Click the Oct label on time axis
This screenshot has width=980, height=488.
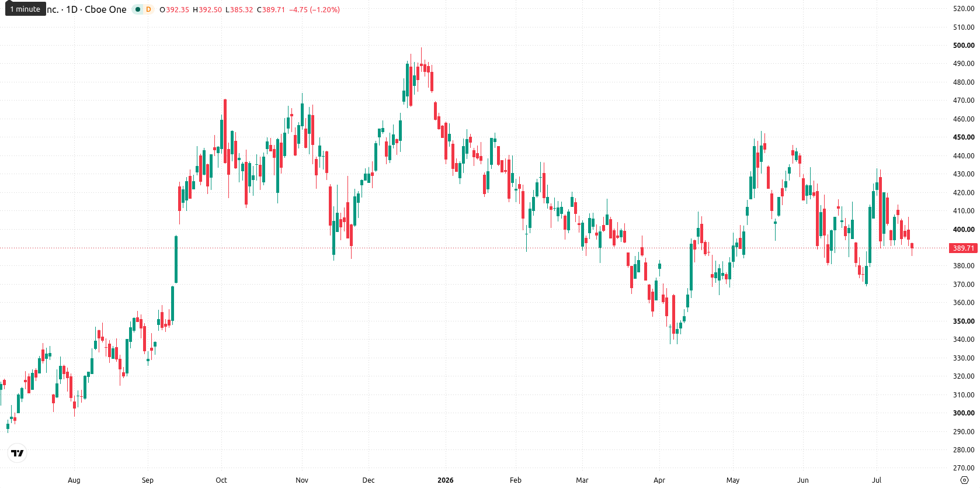tap(221, 480)
